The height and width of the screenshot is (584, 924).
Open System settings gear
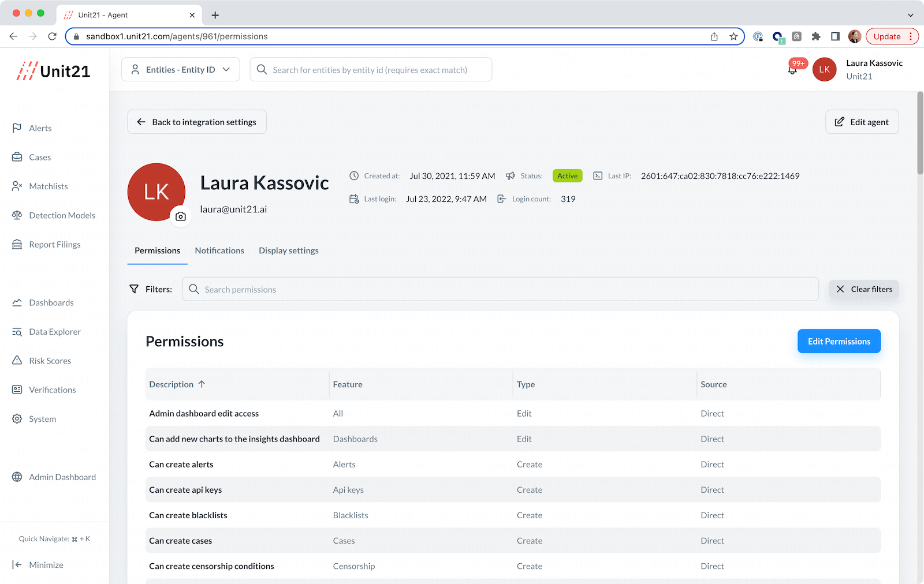coord(17,419)
